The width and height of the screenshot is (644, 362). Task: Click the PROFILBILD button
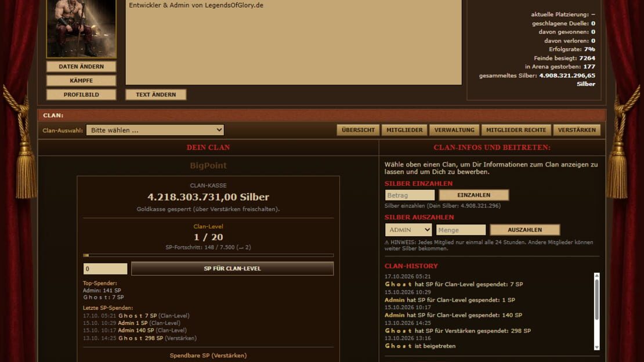(81, 95)
